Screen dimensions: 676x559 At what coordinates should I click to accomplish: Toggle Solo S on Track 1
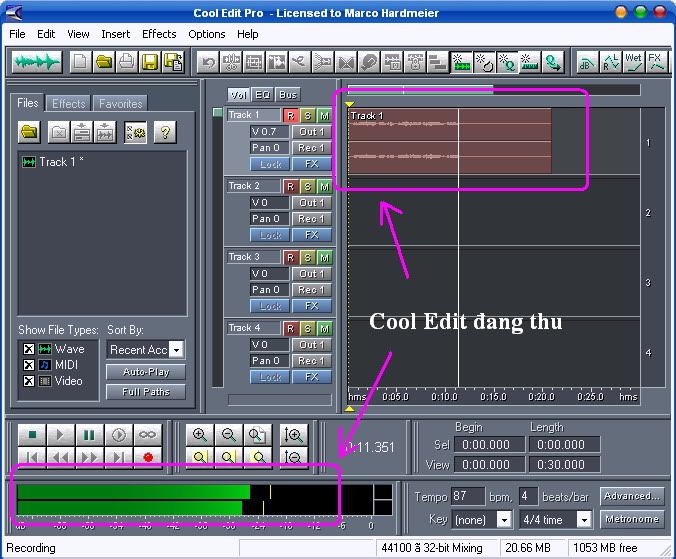pos(307,116)
